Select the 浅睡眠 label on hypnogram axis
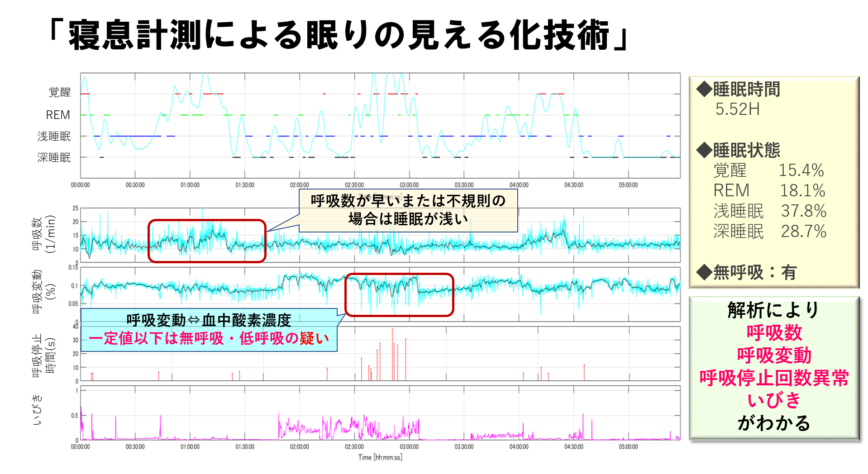Screen dimensions: 868x474 pos(54,136)
